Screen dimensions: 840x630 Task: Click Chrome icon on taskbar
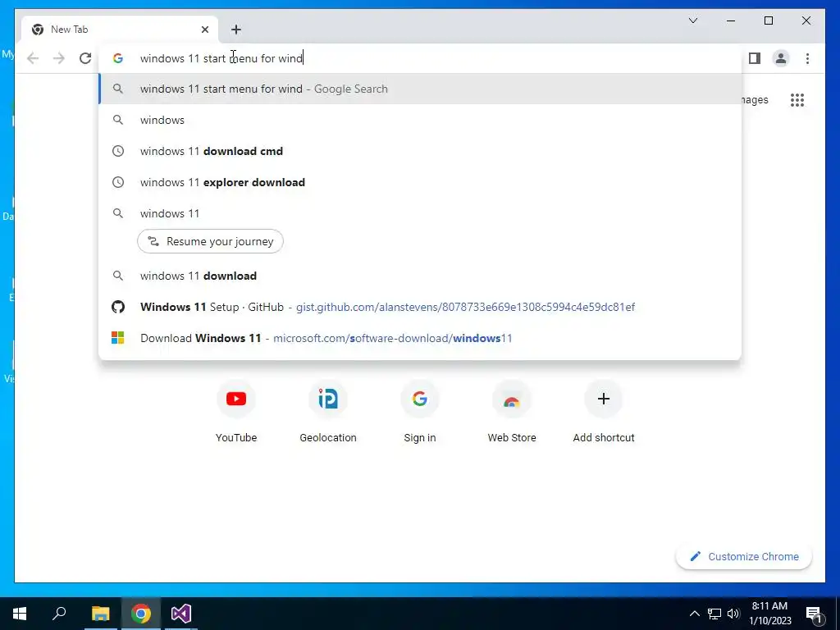(141, 614)
